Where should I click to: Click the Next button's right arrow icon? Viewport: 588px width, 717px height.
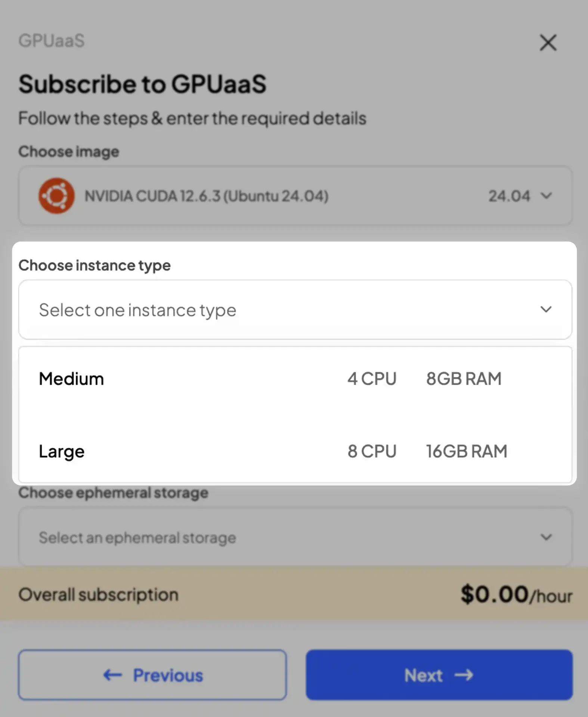click(x=465, y=675)
